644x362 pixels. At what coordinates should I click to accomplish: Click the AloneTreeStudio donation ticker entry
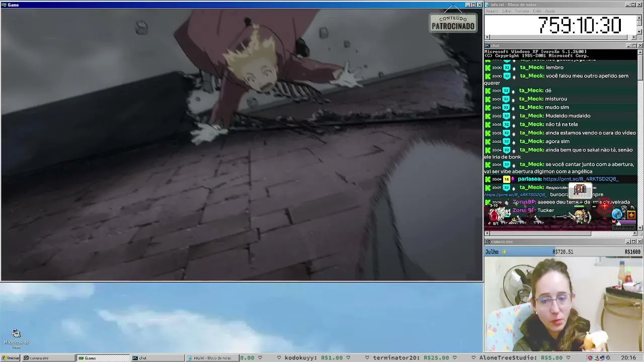(x=521, y=358)
